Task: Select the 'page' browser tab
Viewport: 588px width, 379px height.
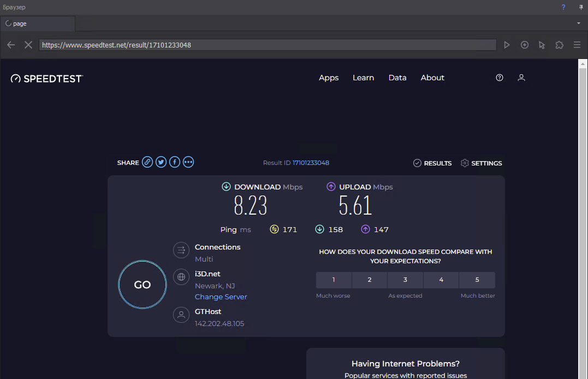Action: coord(37,23)
